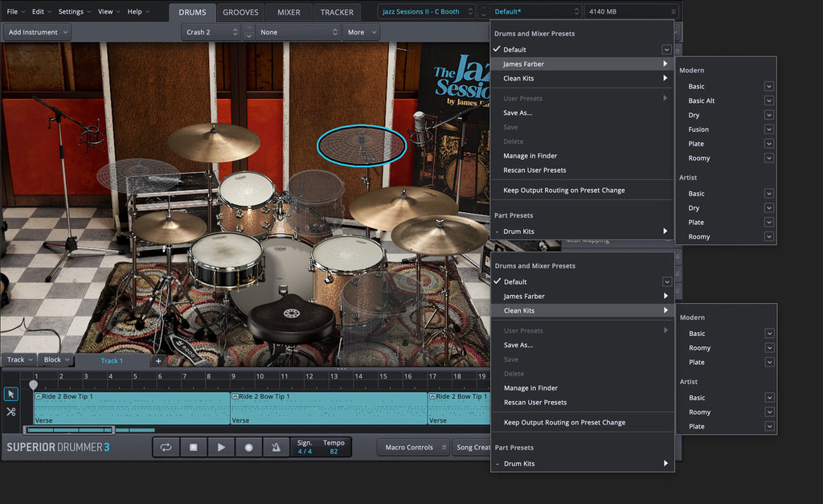Open the Crash 2 instrument selector
The width and height of the screenshot is (823, 504).
coord(212,32)
